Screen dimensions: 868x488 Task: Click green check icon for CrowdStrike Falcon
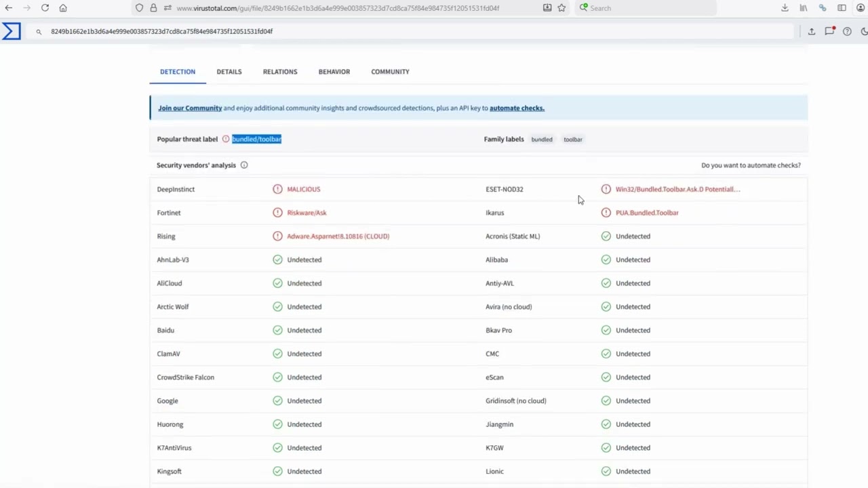click(277, 377)
